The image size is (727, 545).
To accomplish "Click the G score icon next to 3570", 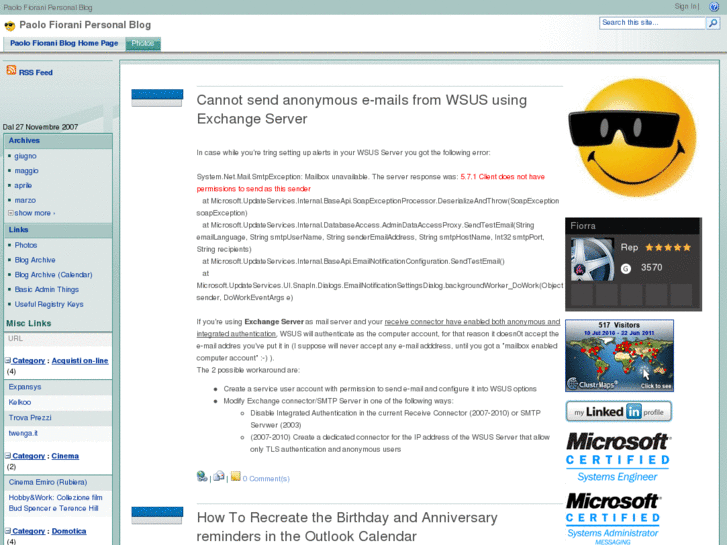I will [626, 268].
